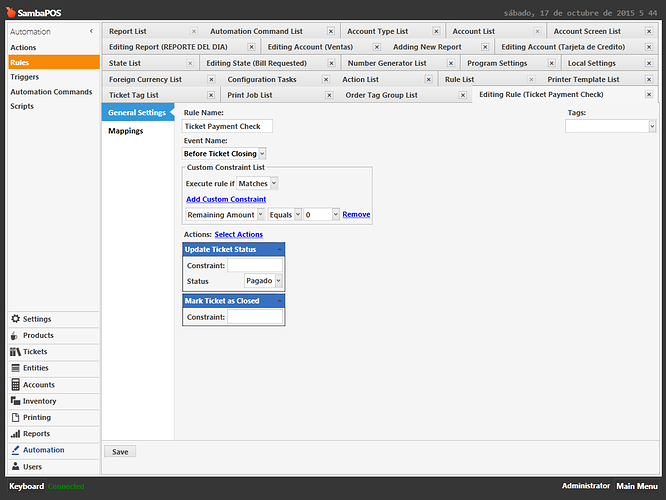Click the Save button
Viewport: 666px width, 500px height.
120,452
